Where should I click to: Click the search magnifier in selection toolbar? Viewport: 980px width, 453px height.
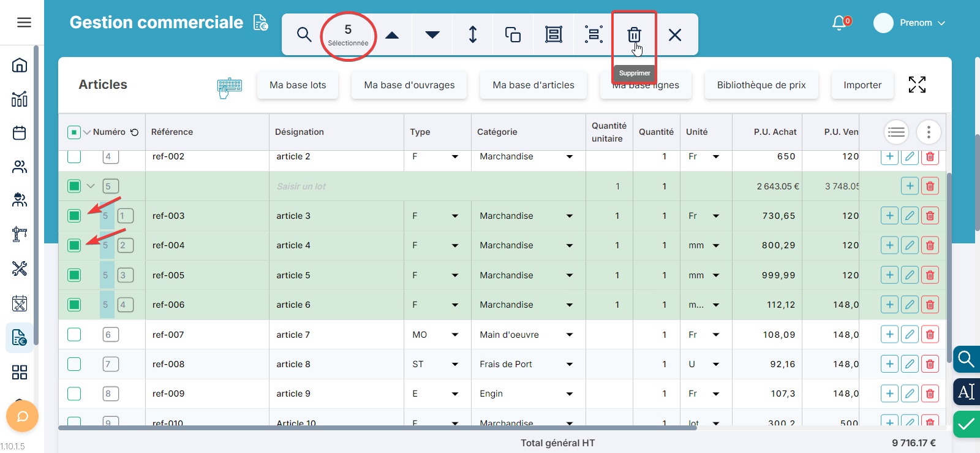tap(304, 34)
